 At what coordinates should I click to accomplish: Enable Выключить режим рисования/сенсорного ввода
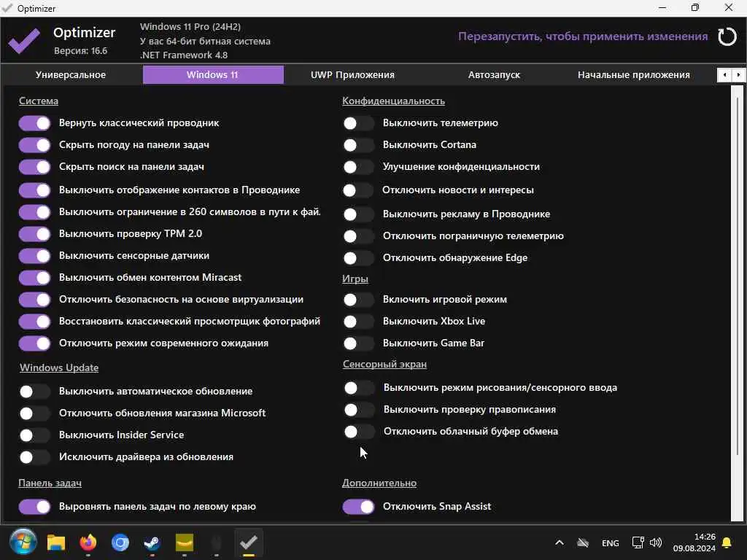pos(359,388)
